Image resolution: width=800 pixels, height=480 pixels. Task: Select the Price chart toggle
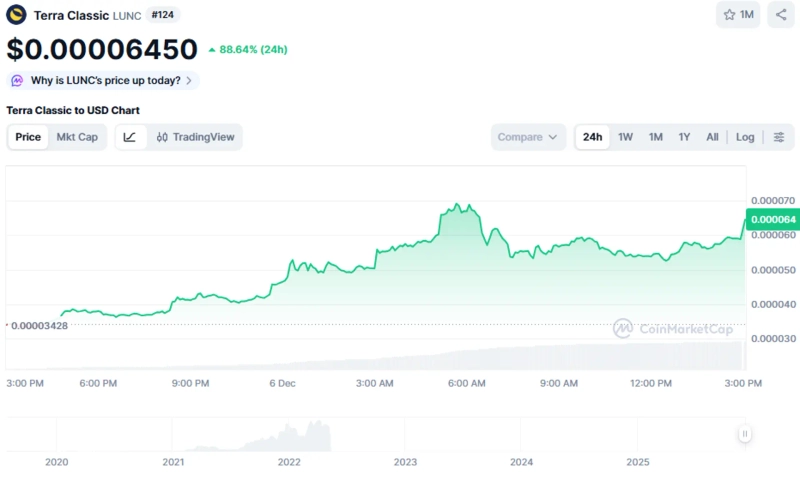point(28,137)
